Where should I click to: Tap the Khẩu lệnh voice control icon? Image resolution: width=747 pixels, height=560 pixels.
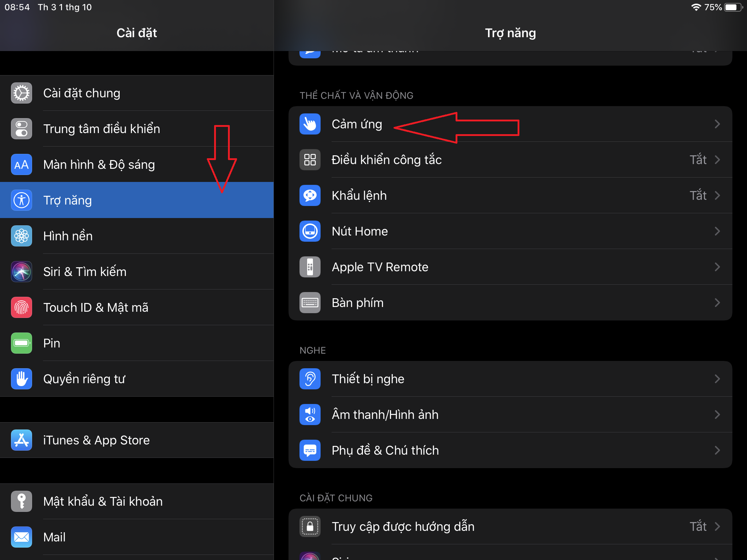pyautogui.click(x=310, y=195)
